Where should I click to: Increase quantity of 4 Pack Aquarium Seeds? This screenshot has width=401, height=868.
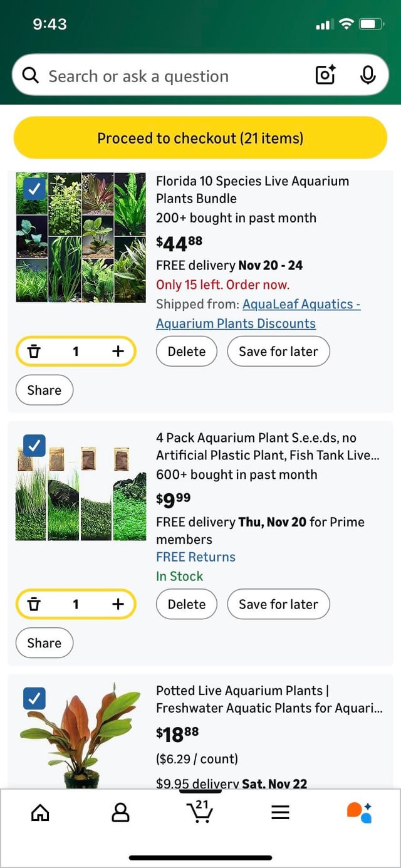(118, 604)
